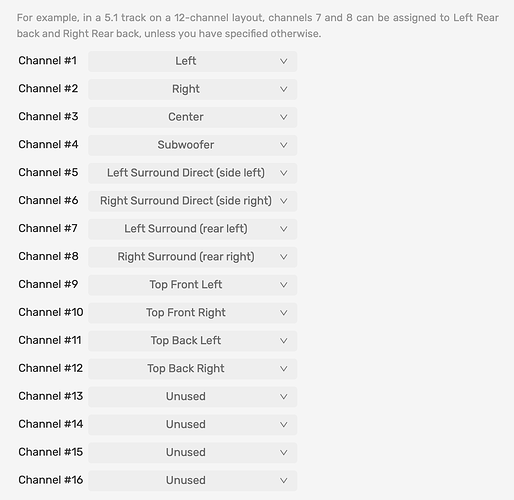The height and width of the screenshot is (500, 514).
Task: Open the Channel #1 Left dropdown
Action: tap(192, 61)
